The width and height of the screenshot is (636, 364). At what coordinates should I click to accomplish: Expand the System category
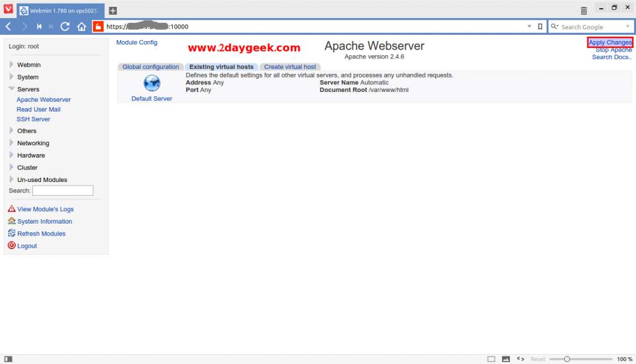11,76
